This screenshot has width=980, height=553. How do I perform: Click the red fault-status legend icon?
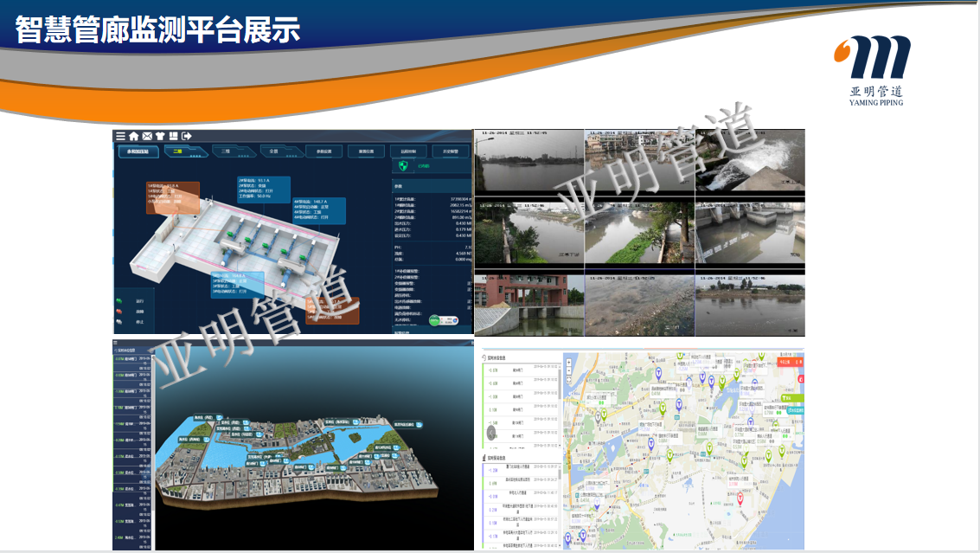[119, 311]
